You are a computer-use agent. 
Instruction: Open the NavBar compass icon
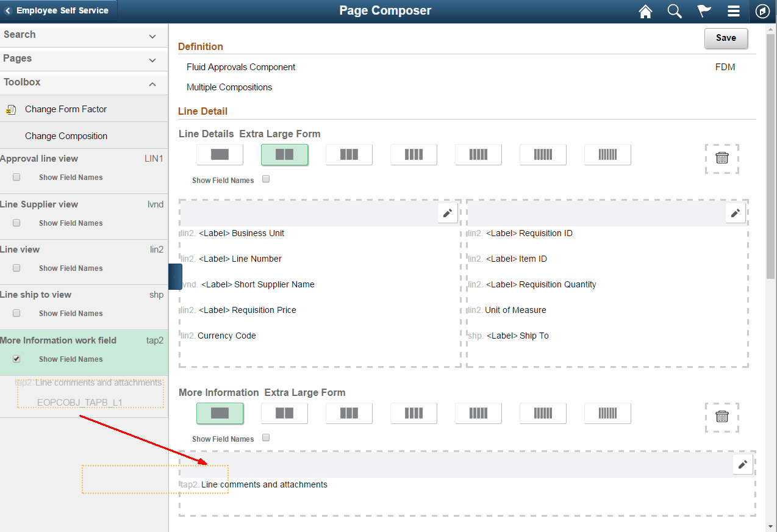[x=762, y=11]
